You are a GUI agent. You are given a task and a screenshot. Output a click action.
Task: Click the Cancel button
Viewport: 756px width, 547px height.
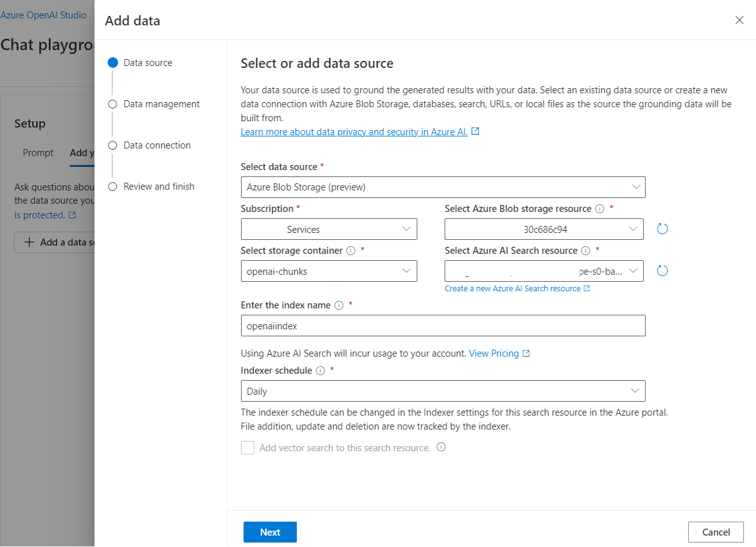pyautogui.click(x=716, y=532)
